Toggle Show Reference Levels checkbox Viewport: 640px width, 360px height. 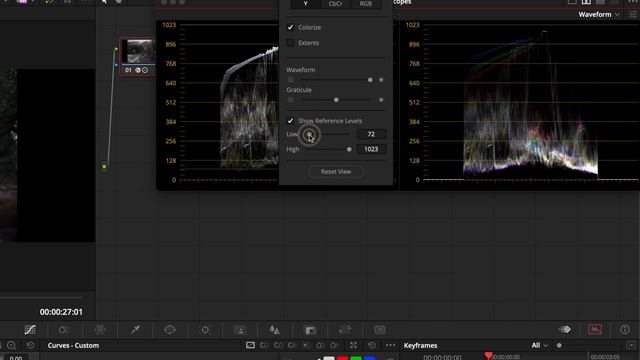290,121
